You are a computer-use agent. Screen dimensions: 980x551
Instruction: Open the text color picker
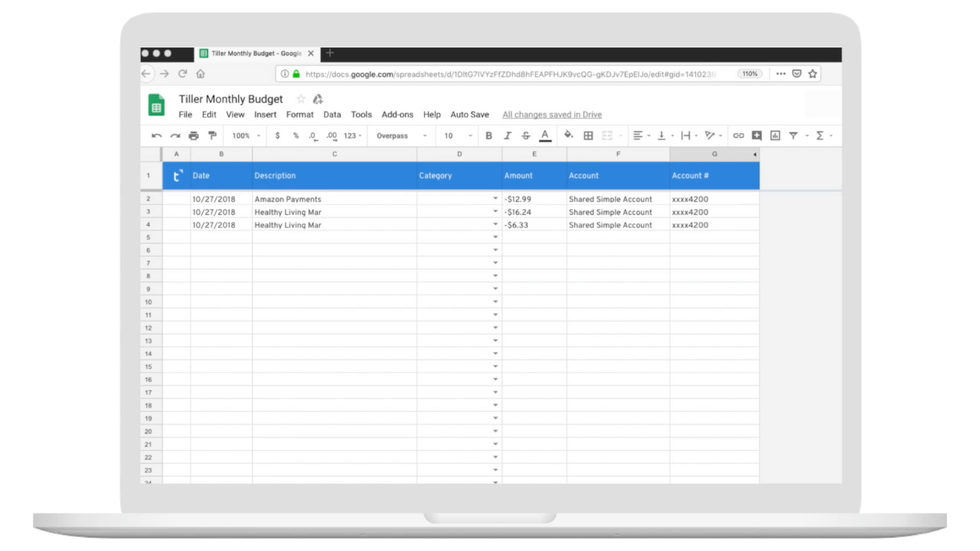click(x=544, y=135)
